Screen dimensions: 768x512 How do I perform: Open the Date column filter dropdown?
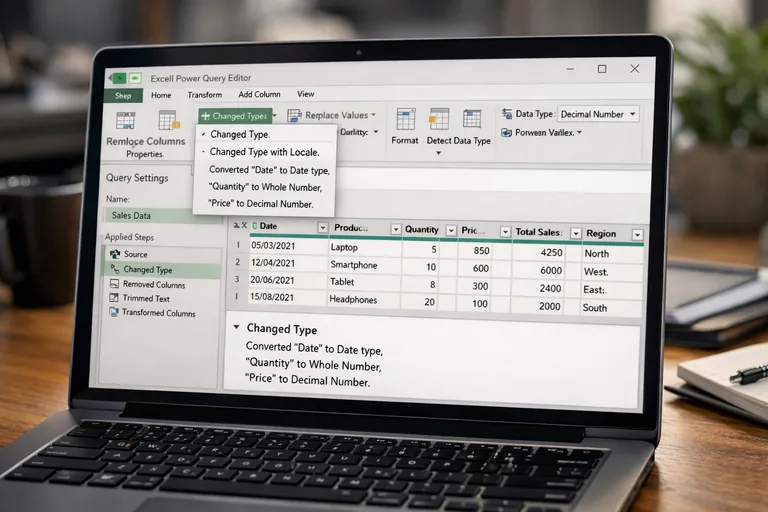(323, 227)
